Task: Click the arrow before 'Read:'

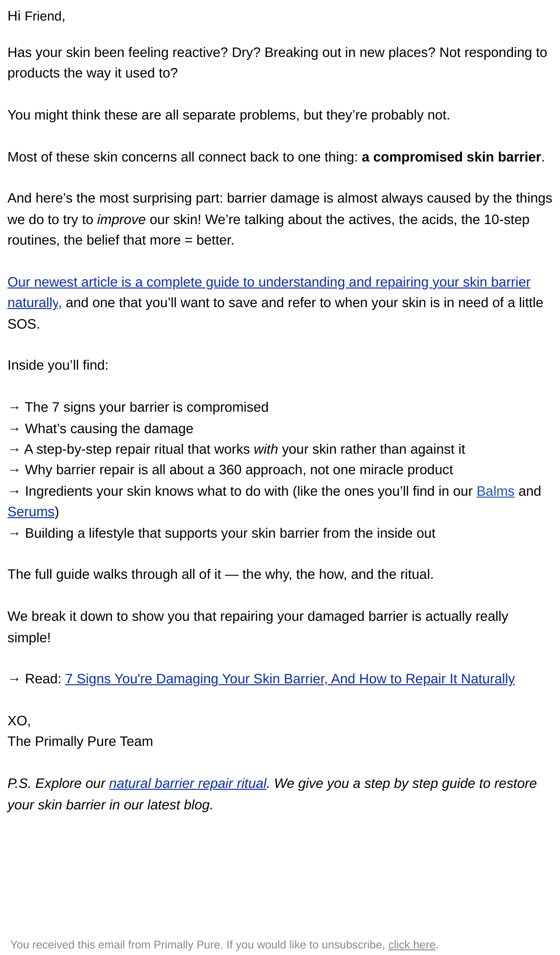Action: [14, 679]
